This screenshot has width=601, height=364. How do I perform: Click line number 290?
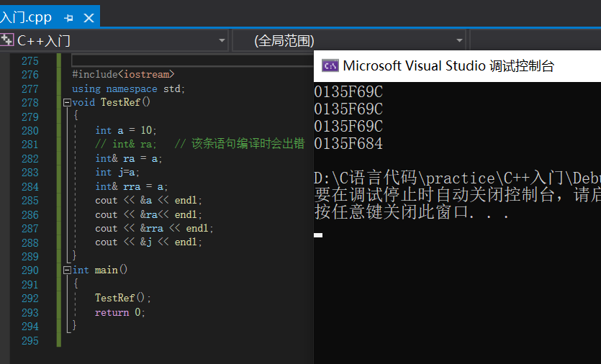pyautogui.click(x=30, y=270)
